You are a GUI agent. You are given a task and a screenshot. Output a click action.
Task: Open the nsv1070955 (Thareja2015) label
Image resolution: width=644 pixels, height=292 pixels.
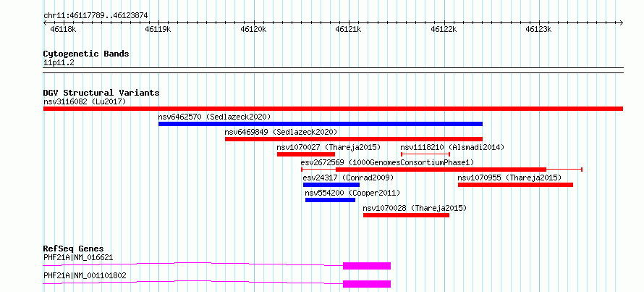509,178
